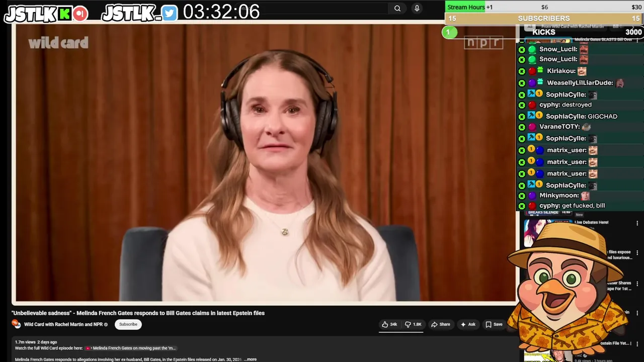Click the green X icon beside Kiriakou's message
644x362 pixels.
(522, 71)
